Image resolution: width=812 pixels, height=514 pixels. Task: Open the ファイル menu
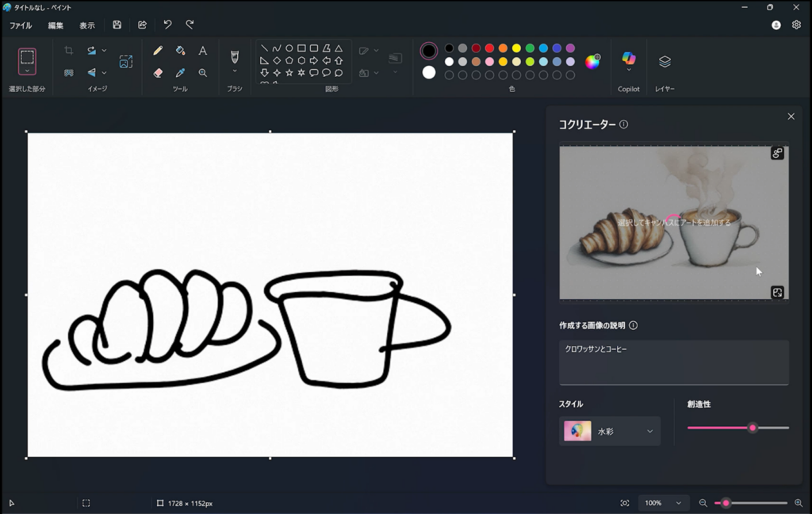pyautogui.click(x=19, y=25)
